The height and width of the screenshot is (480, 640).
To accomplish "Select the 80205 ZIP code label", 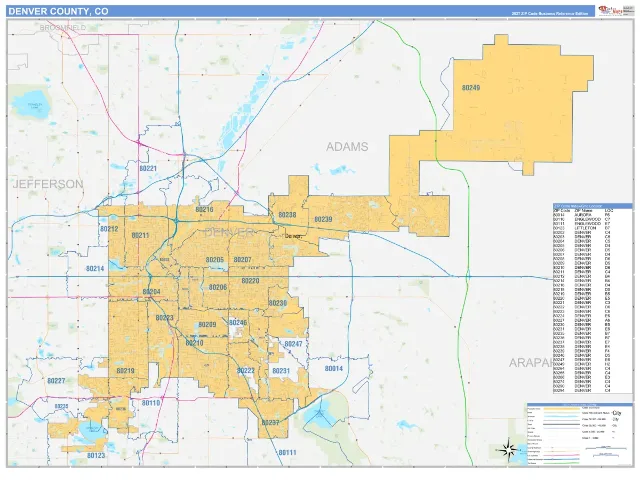I will click(215, 260).
